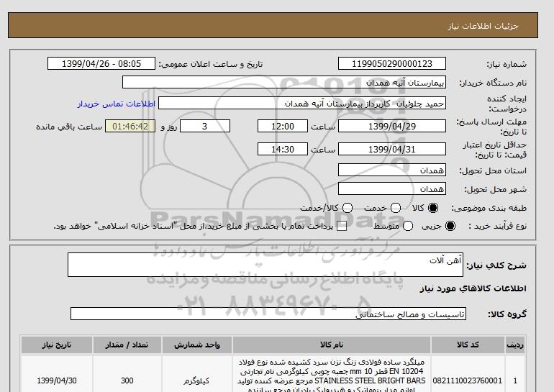
Task: Select the متوسط purchase type radio
Action: [x=408, y=226]
